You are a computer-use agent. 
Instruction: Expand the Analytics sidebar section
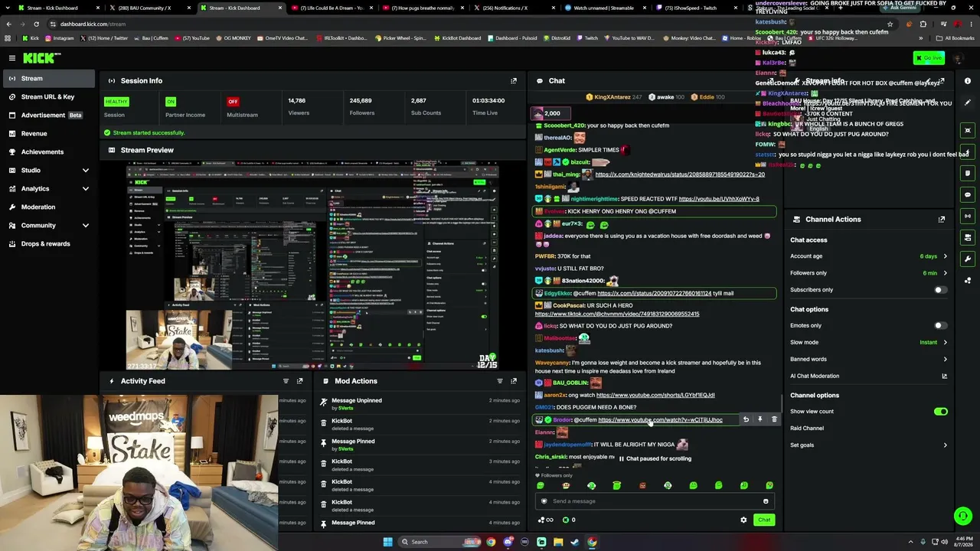pyautogui.click(x=85, y=188)
